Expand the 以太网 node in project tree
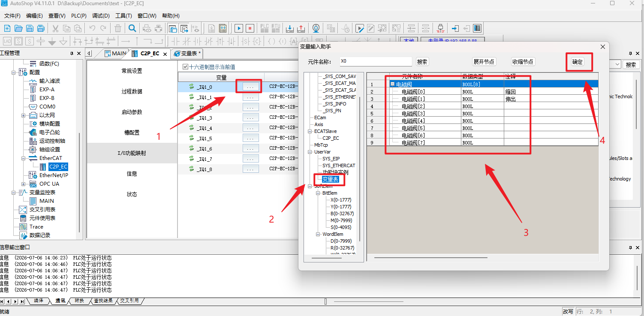The height and width of the screenshot is (316, 644). (x=24, y=115)
